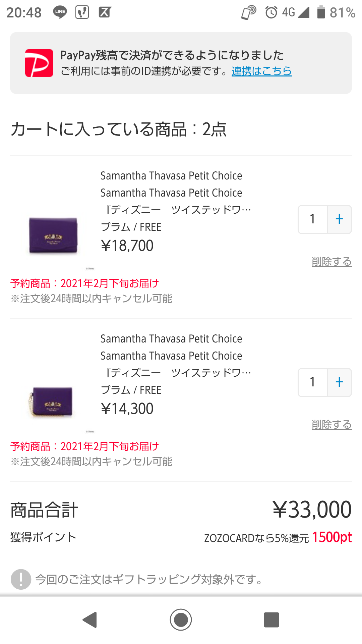Increase quantity of the ¥18,700 item

[x=339, y=219]
